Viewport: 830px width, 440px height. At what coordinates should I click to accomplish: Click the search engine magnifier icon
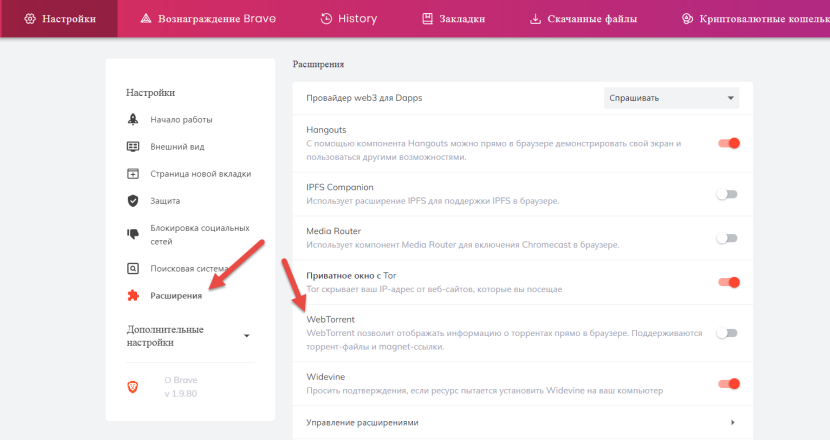[133, 268]
